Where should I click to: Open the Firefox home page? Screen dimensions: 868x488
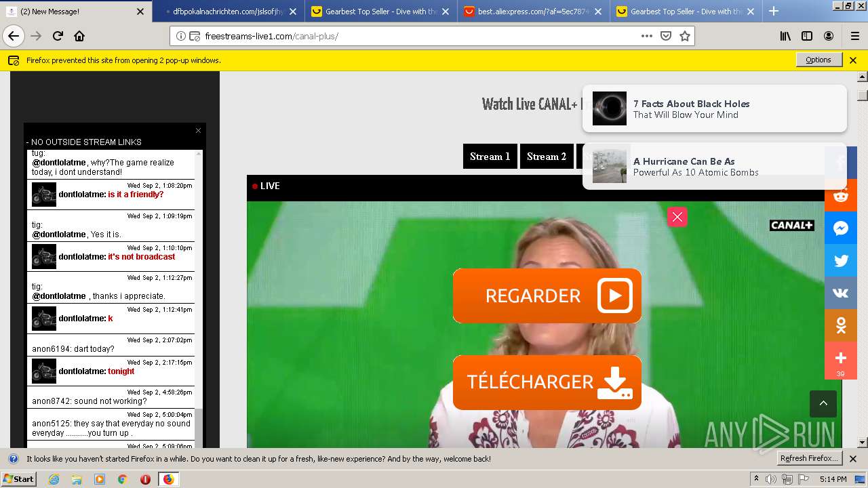point(79,36)
